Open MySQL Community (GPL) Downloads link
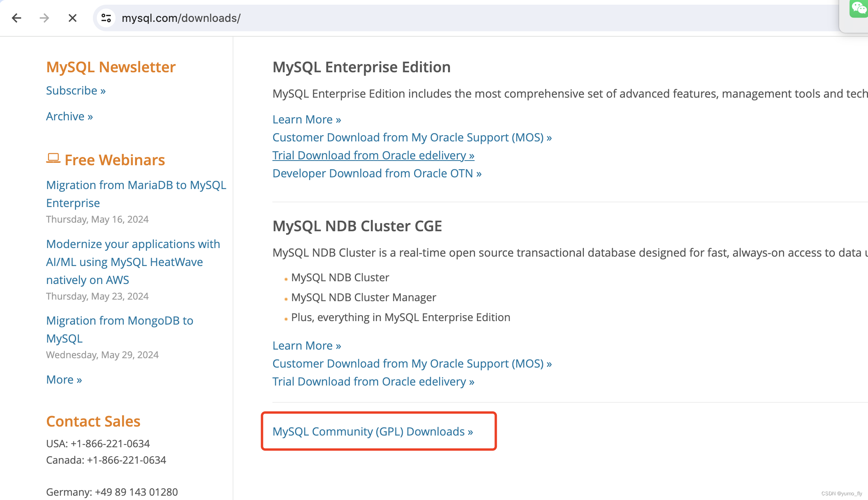Screen dimensions: 868x500 (372, 431)
